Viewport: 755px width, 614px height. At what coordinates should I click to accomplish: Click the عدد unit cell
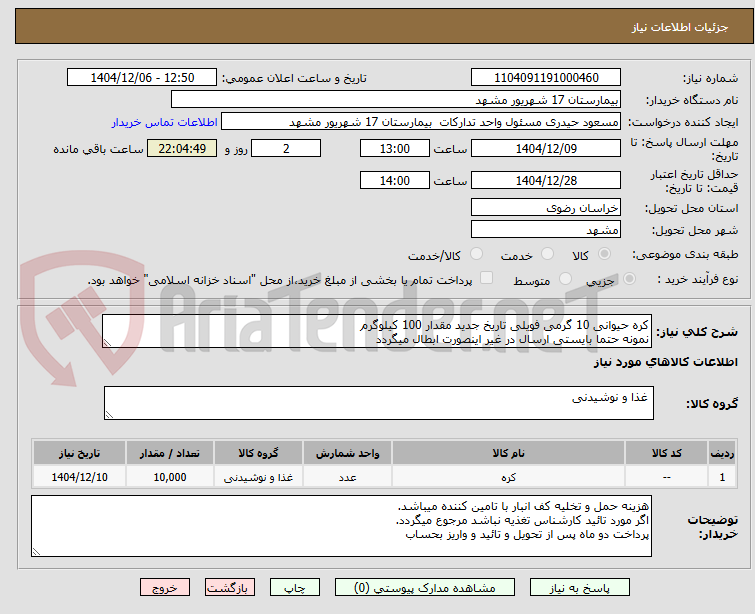(347, 477)
